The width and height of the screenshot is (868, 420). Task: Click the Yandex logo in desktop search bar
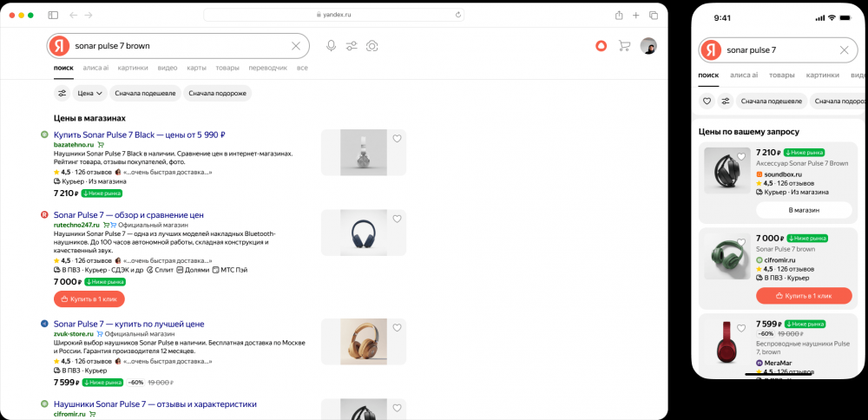[x=59, y=46]
